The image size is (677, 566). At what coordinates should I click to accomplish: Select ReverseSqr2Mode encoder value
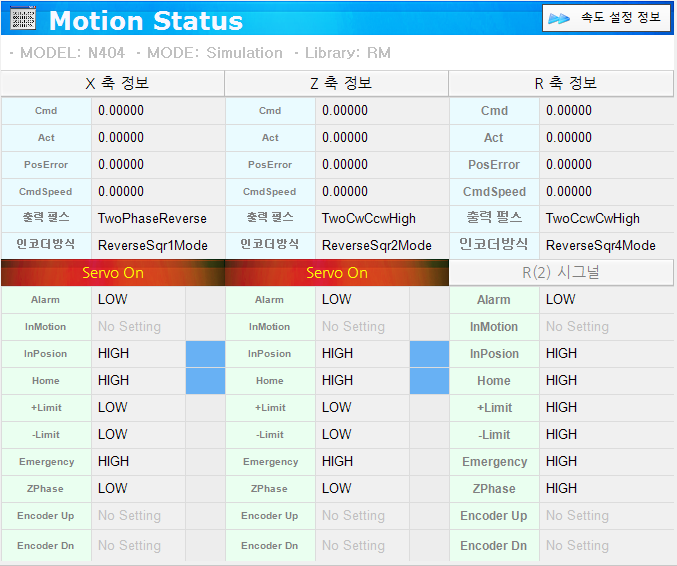(377, 246)
